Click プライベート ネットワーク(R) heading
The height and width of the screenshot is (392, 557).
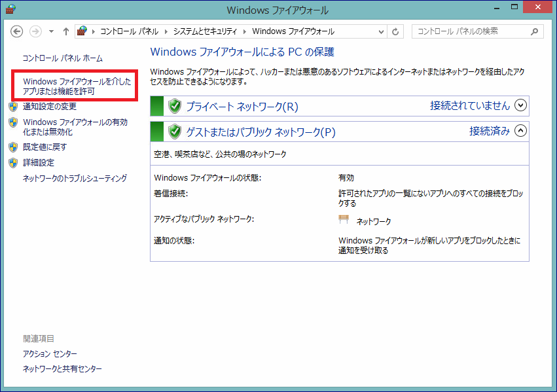[x=242, y=106]
